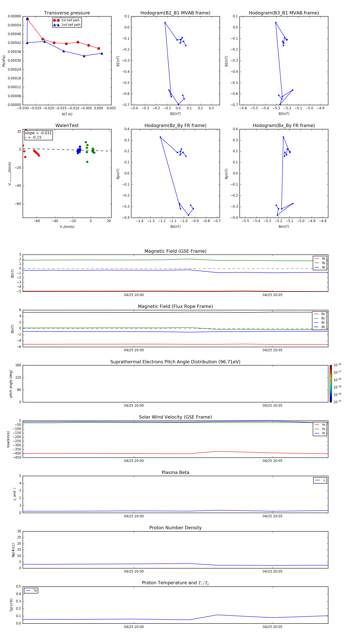
Task: Click the 'B2(nT)' x-axis label
Action: click(x=175, y=114)
